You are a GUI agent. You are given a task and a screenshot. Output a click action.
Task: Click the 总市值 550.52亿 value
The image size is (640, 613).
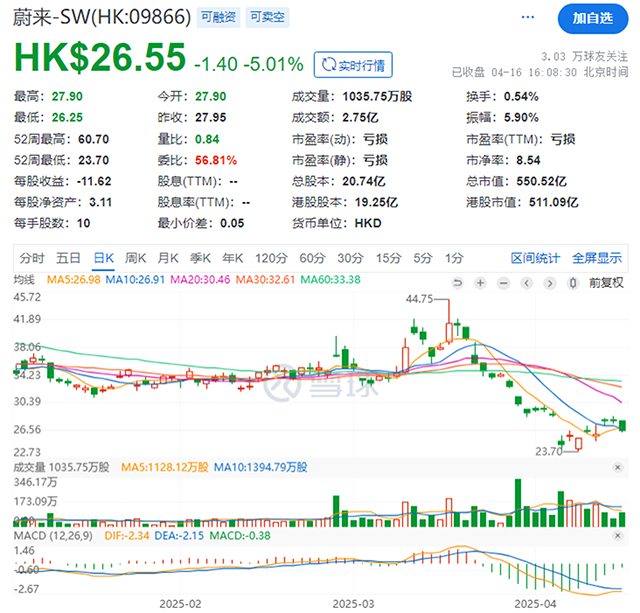tap(542, 181)
